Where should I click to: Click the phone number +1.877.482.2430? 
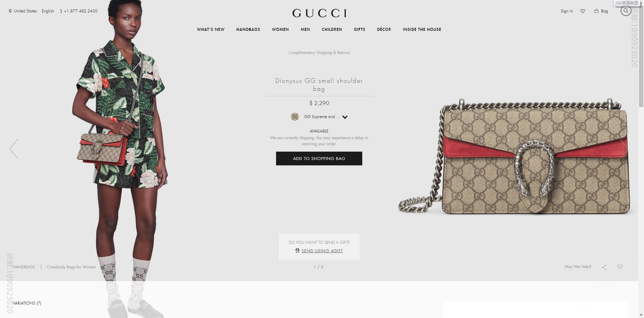[80, 11]
